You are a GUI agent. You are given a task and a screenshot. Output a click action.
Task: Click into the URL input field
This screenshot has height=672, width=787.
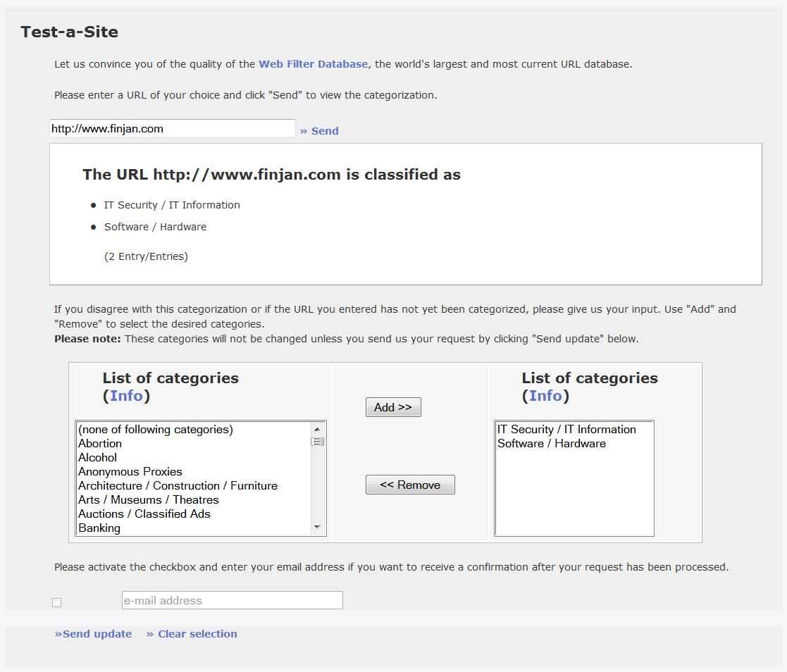[172, 128]
